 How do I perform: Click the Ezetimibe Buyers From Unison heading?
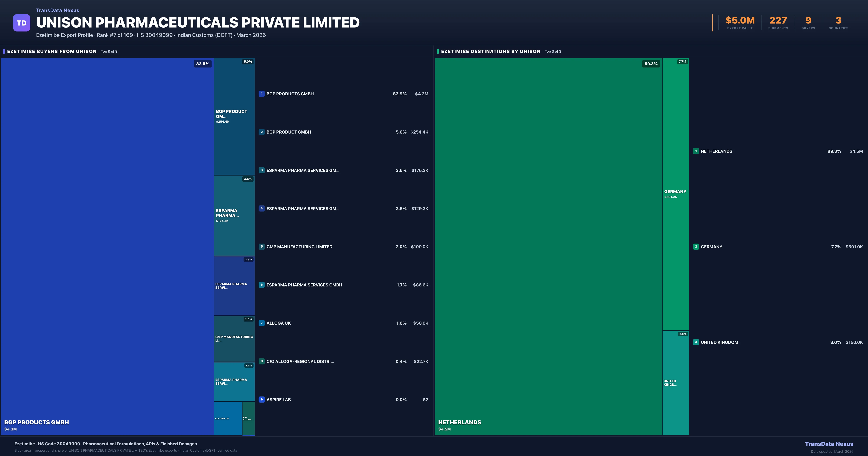pyautogui.click(x=52, y=51)
